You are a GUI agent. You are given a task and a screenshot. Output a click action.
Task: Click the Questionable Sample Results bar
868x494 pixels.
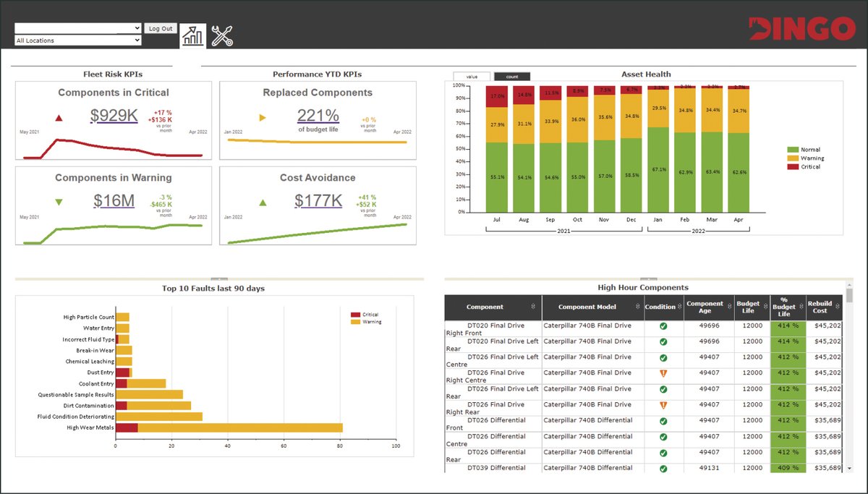pos(149,395)
